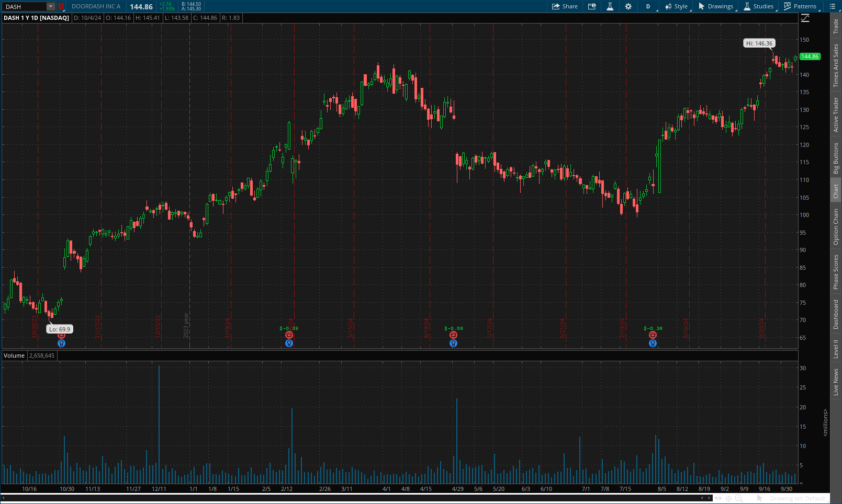Click the zoom-in magnifier icon
This screenshot has height=504, width=842.
pos(738,498)
